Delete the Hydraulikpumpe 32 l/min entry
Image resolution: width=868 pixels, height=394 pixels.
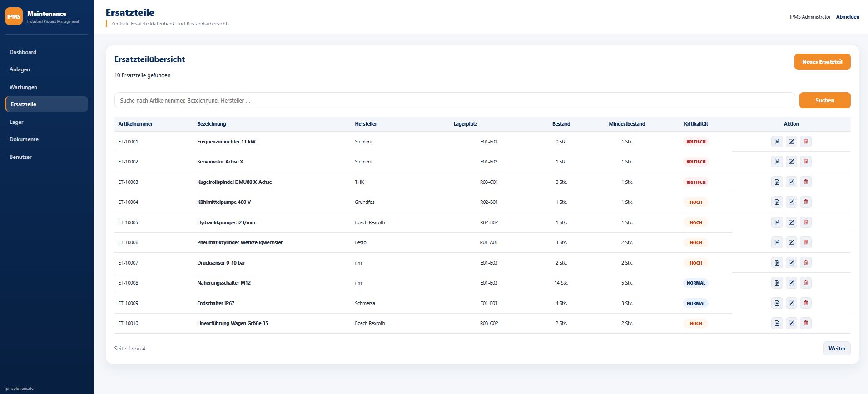[806, 222]
